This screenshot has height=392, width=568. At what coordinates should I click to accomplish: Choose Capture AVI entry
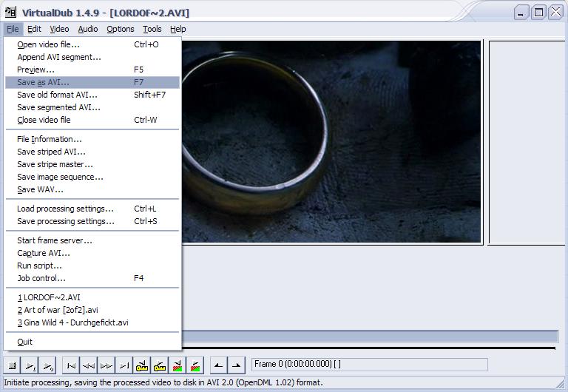pos(92,253)
